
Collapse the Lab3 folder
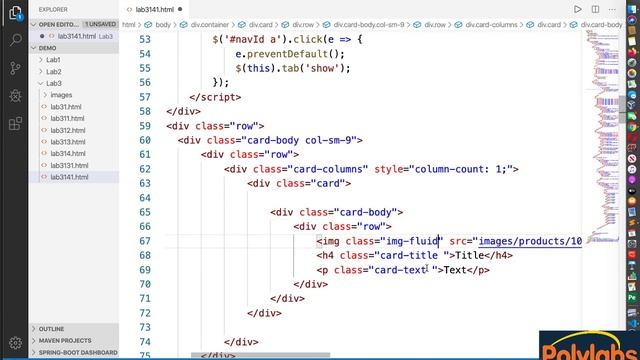tap(41, 83)
